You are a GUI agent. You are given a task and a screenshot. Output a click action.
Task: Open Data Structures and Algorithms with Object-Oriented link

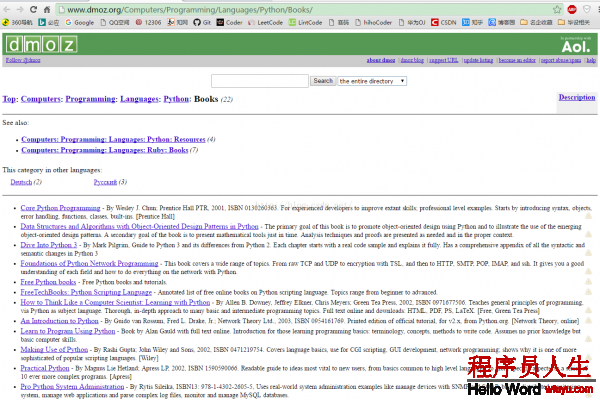[139, 226]
